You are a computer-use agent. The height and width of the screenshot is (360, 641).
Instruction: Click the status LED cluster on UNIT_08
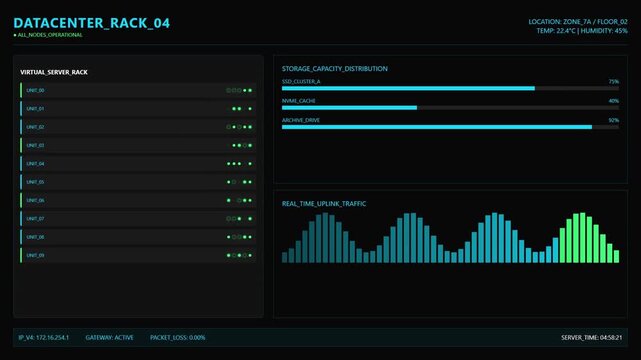(239, 237)
